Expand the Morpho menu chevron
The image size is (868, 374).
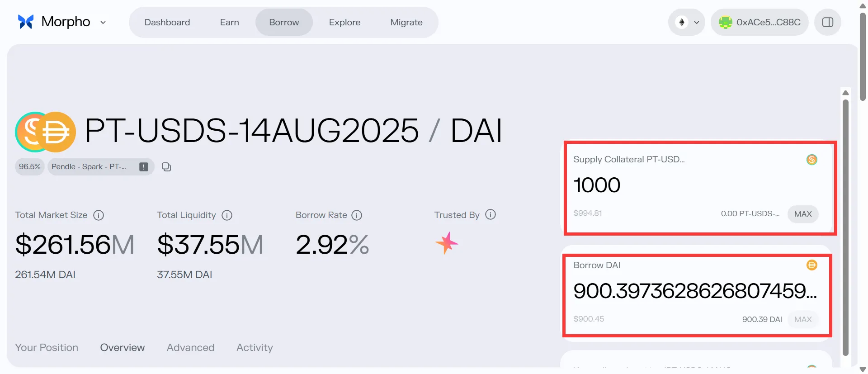pyautogui.click(x=103, y=22)
